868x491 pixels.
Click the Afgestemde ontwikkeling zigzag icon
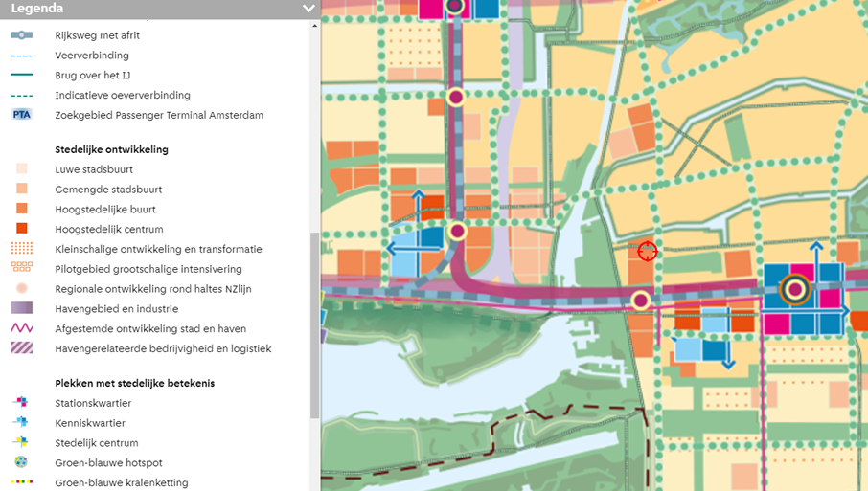tap(22, 328)
